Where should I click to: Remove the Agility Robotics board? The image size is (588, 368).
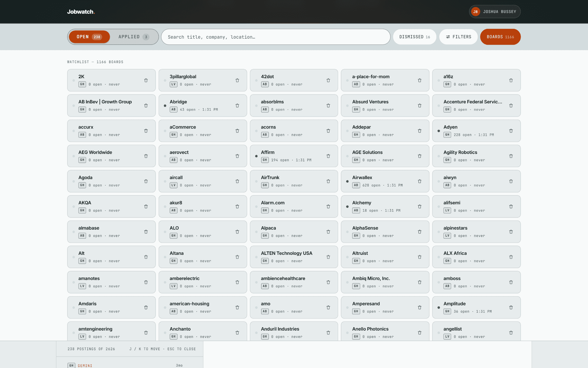pyautogui.click(x=511, y=156)
